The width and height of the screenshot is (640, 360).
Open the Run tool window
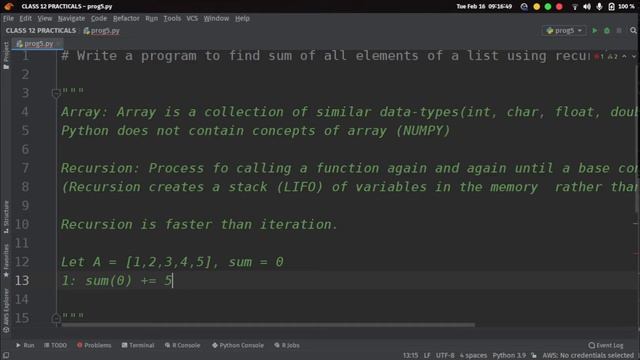pyautogui.click(x=25, y=345)
